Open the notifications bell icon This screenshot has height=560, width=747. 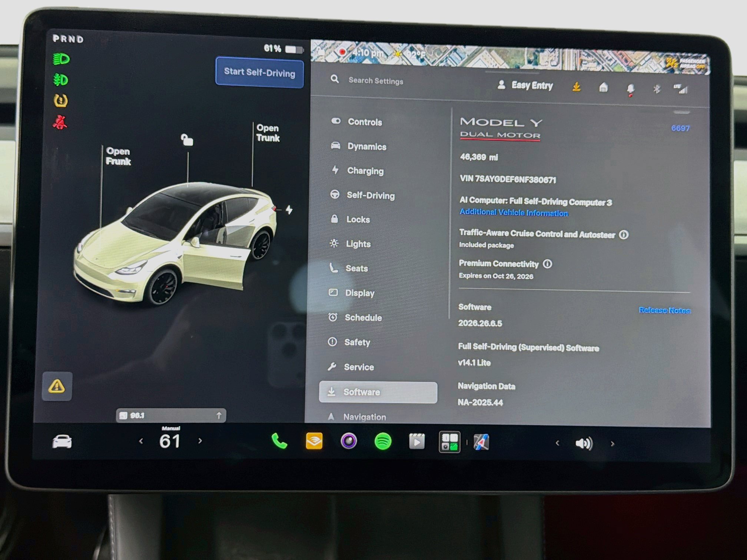click(630, 89)
